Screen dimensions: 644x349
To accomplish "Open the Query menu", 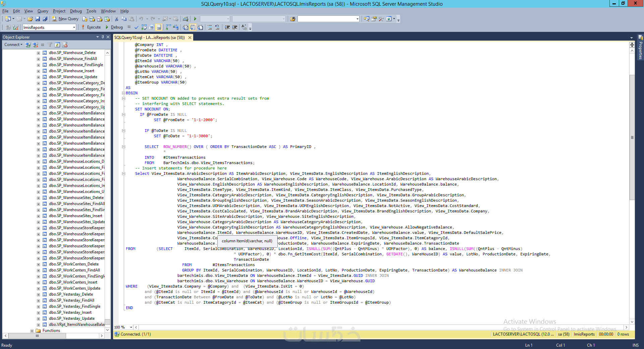I will (x=43, y=11).
